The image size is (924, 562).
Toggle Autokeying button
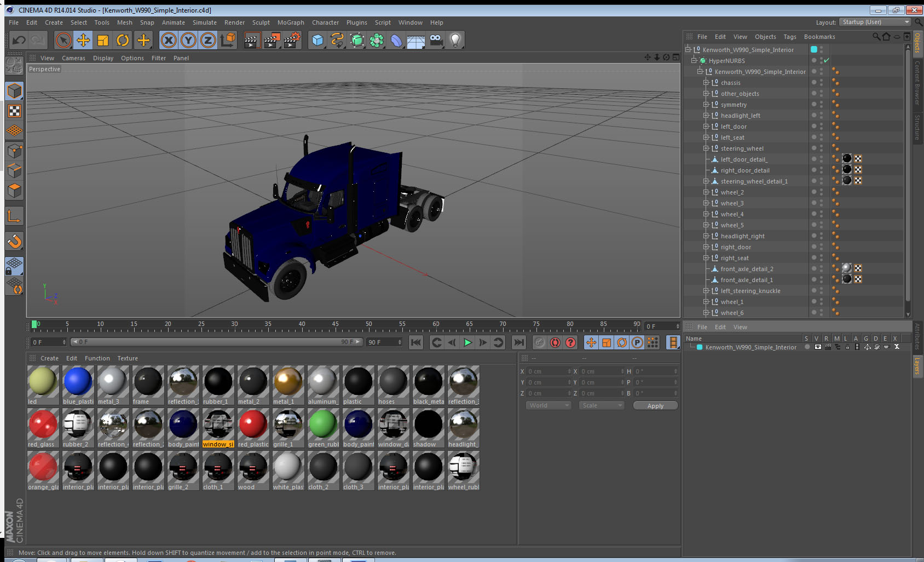(555, 342)
